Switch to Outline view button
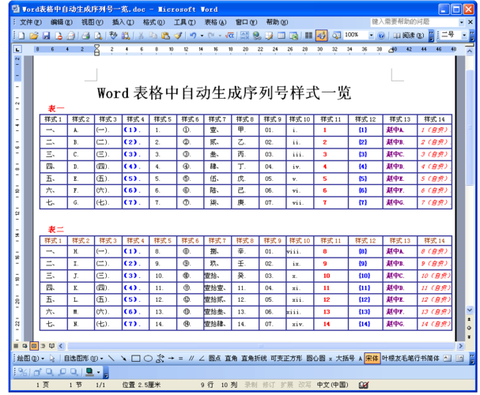The image size is (480, 395). 43,346
